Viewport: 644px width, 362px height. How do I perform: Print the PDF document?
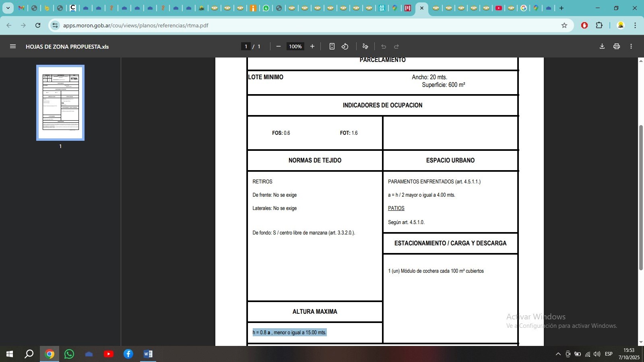click(x=616, y=46)
